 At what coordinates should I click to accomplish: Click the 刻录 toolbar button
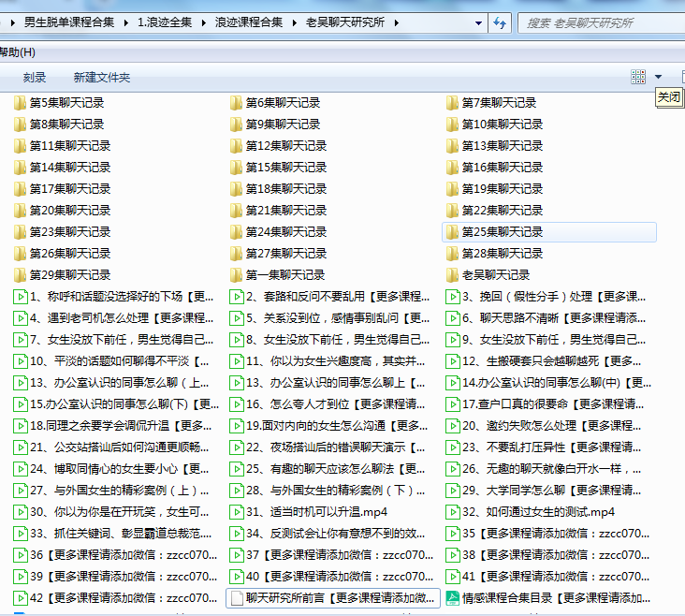(35, 78)
